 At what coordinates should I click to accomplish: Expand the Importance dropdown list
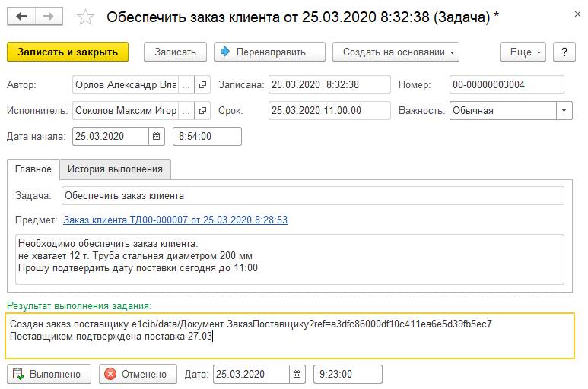click(564, 111)
